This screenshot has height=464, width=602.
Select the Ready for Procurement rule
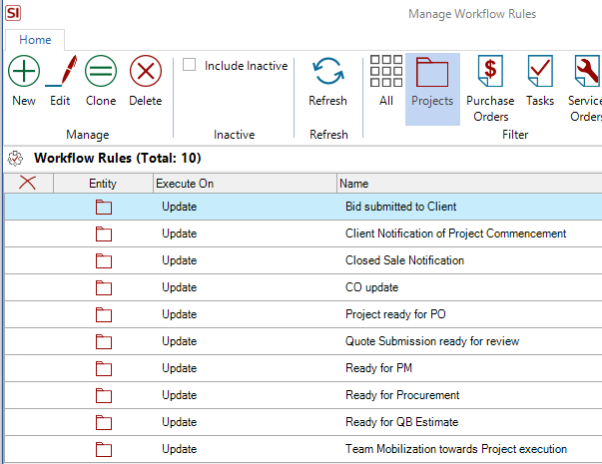tap(402, 395)
